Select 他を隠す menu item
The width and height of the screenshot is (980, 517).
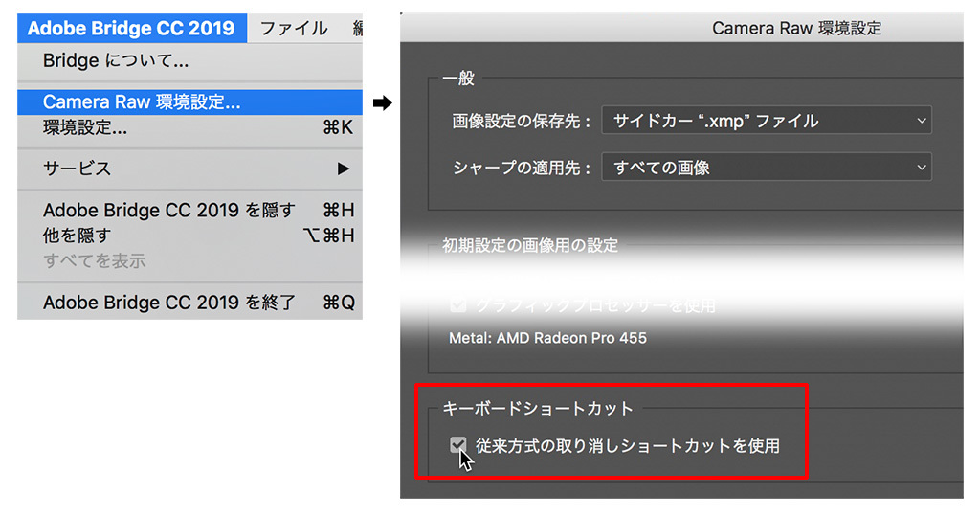(190, 236)
